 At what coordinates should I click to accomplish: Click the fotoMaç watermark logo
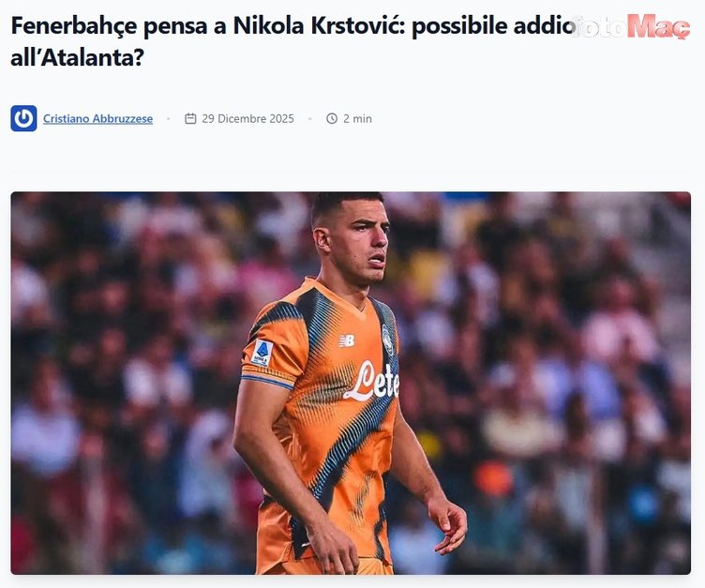tap(630, 26)
